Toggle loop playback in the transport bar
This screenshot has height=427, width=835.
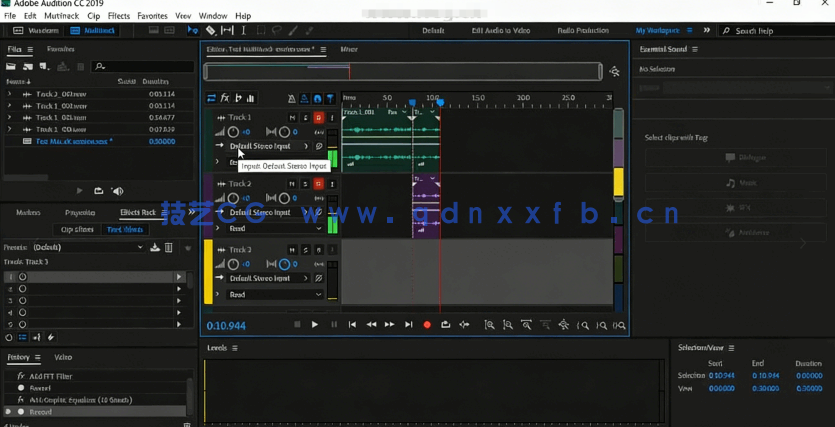click(x=446, y=325)
